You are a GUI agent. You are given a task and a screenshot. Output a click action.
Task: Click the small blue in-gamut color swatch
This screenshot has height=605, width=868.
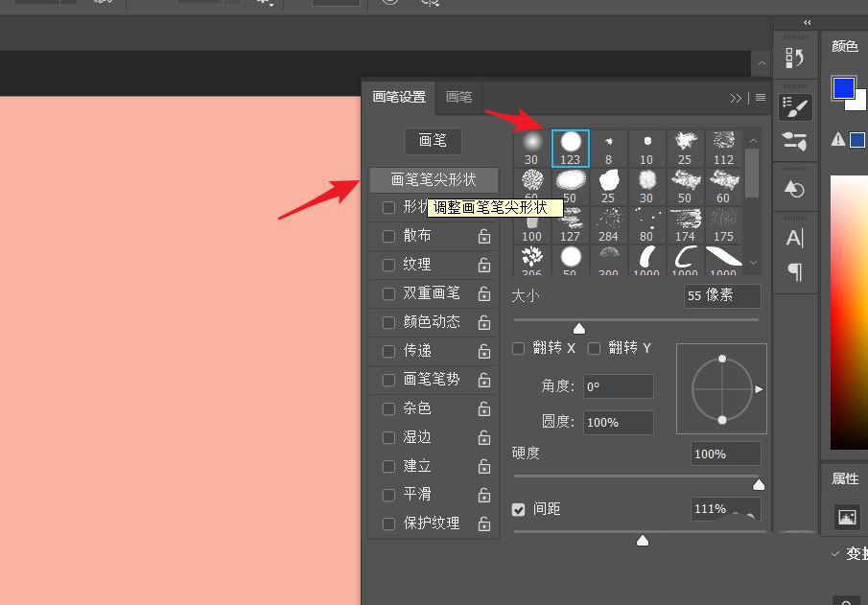(x=856, y=139)
